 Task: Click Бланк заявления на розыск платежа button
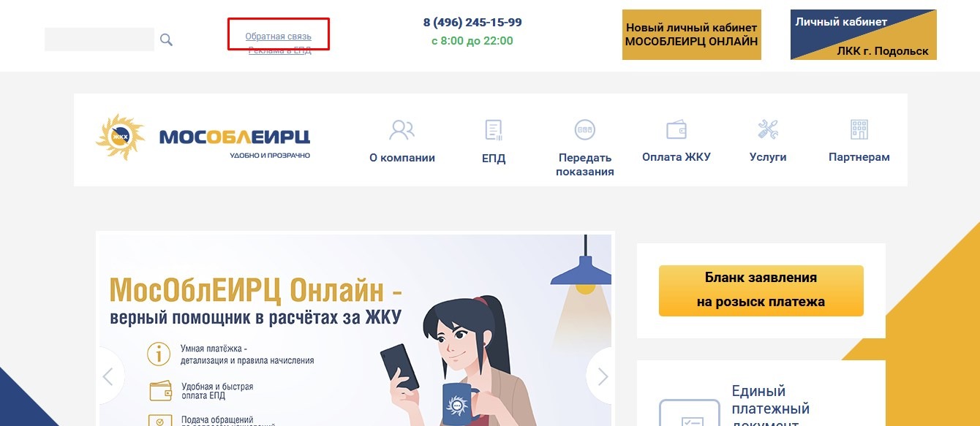point(761,291)
